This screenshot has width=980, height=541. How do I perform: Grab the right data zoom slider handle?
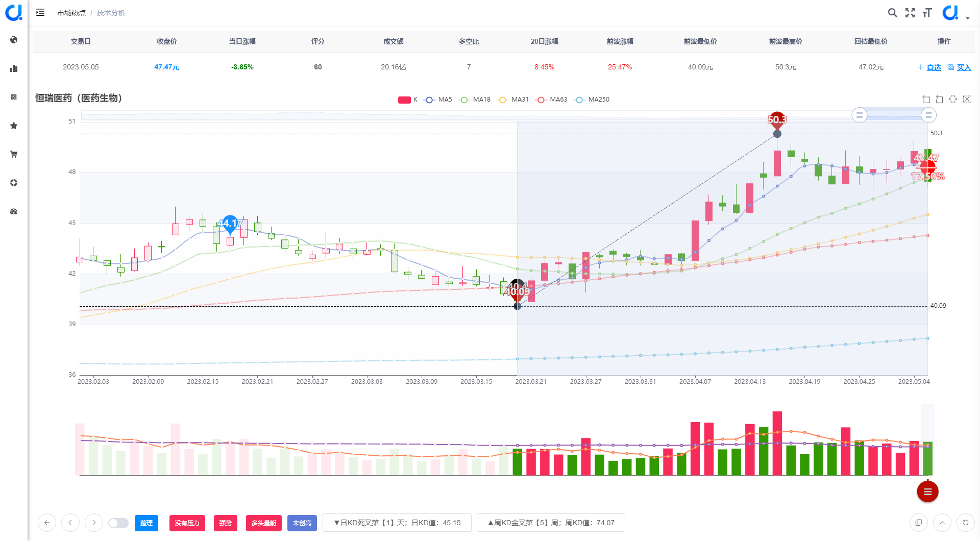[x=928, y=115]
